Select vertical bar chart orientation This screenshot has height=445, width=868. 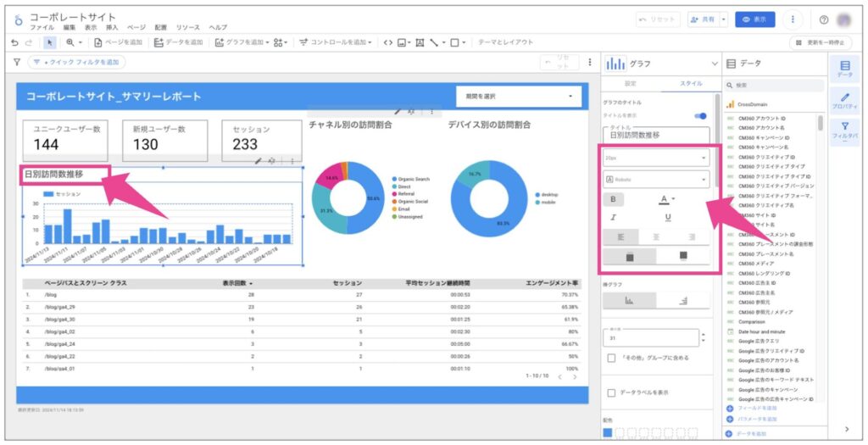click(630, 301)
